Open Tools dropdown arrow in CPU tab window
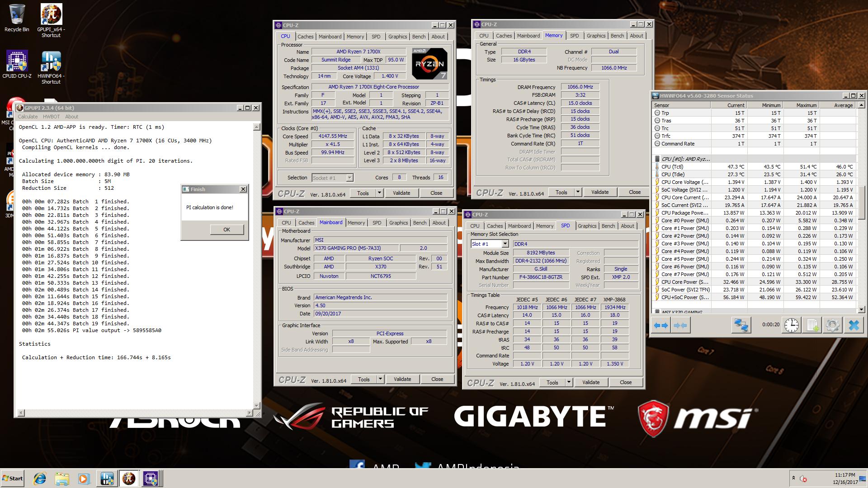 click(x=379, y=193)
